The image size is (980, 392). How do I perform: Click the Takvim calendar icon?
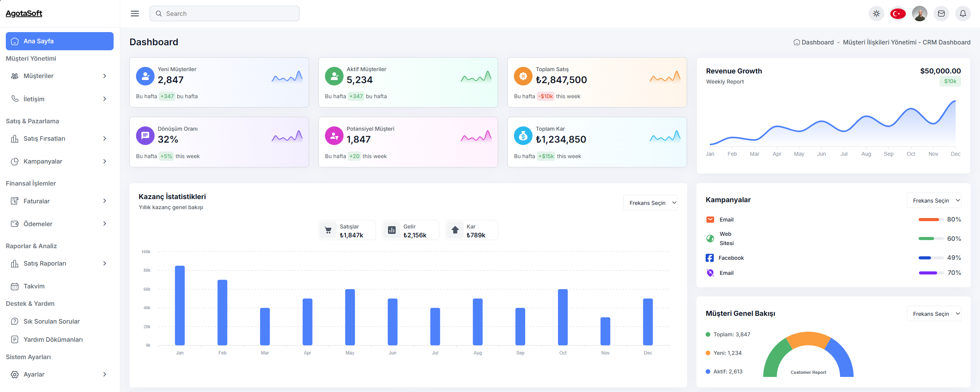click(x=15, y=286)
